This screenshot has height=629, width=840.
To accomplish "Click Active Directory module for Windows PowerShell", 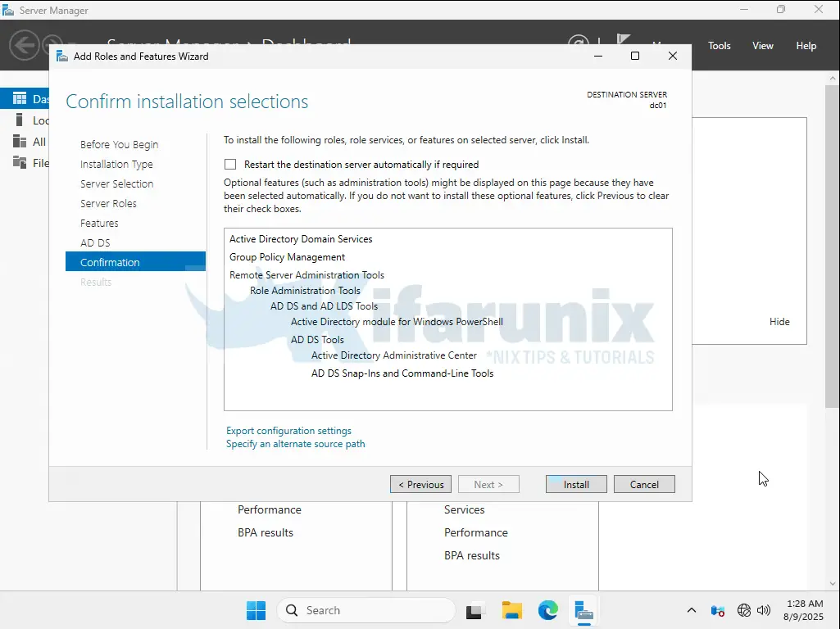I will [397, 322].
